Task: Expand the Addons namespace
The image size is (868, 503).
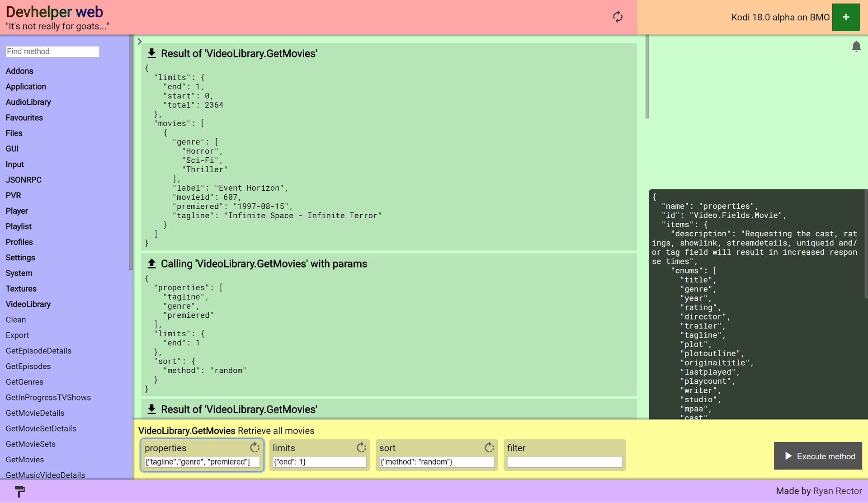Action: [19, 71]
